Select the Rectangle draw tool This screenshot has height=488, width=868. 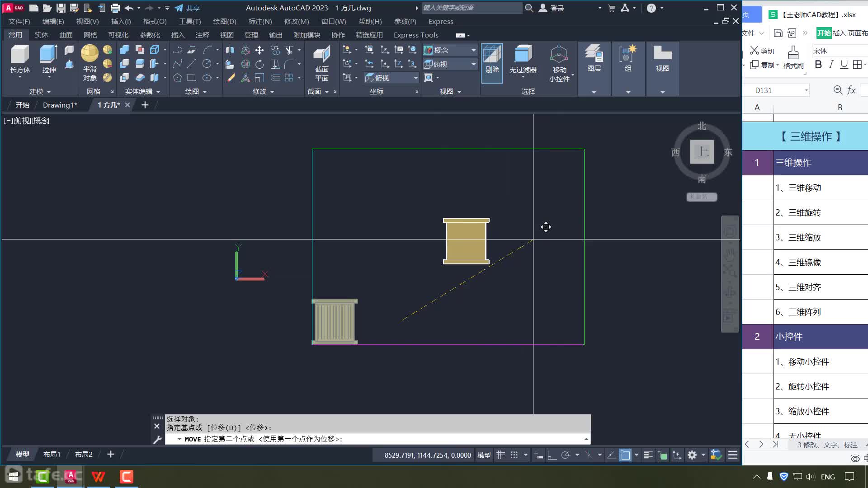(192, 78)
